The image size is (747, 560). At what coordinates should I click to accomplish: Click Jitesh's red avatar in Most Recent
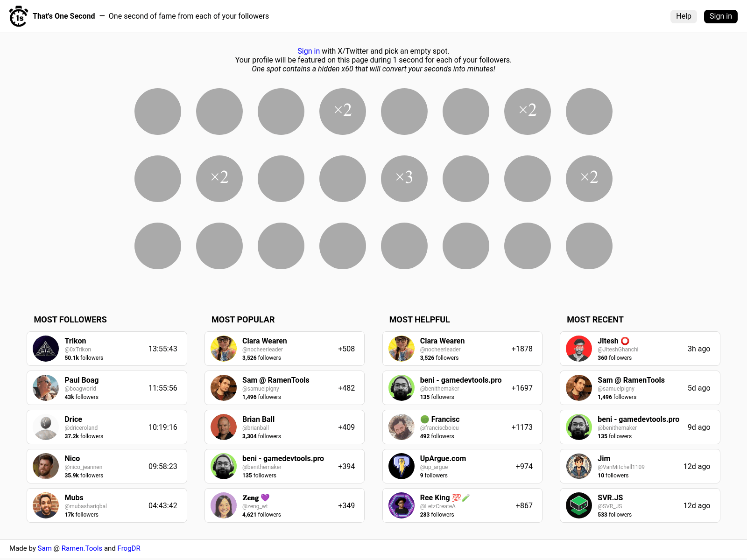coord(578,349)
